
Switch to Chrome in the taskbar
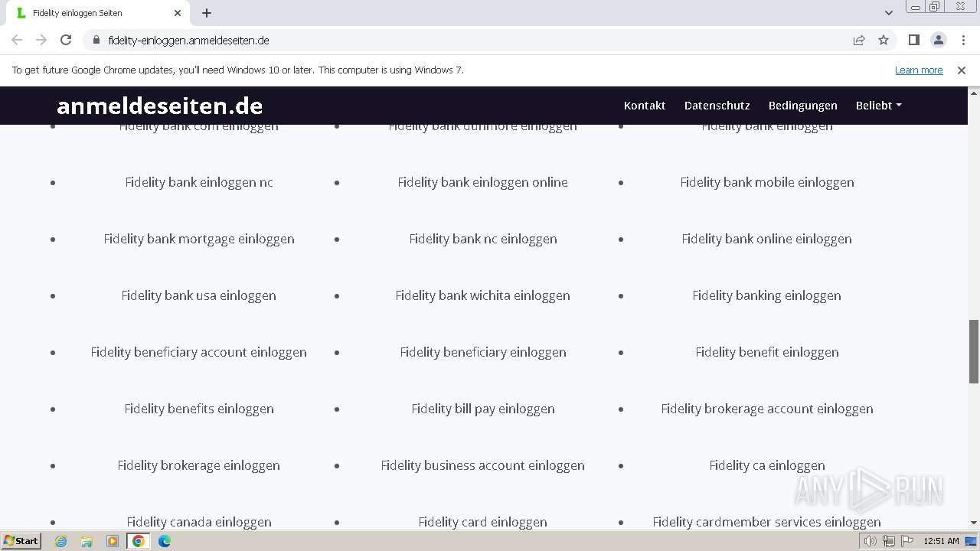[139, 541]
